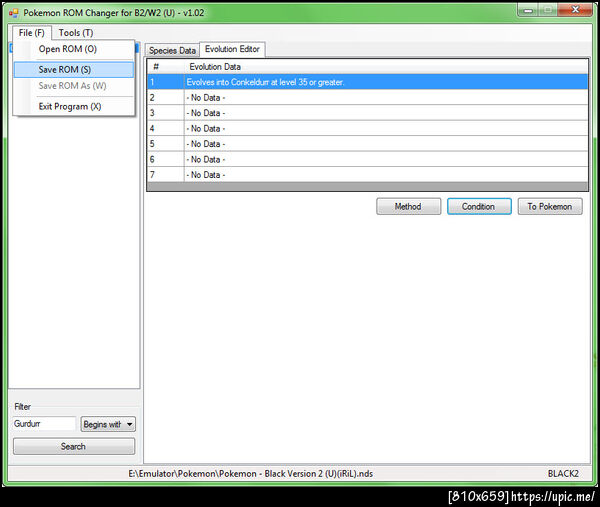Maximize the Pokemon ROM Changer window
600x507 pixels.
(x=548, y=10)
